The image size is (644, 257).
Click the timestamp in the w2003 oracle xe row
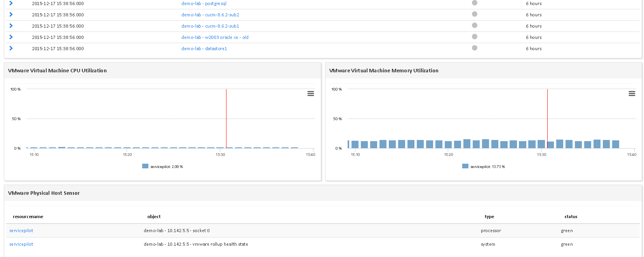coord(58,37)
